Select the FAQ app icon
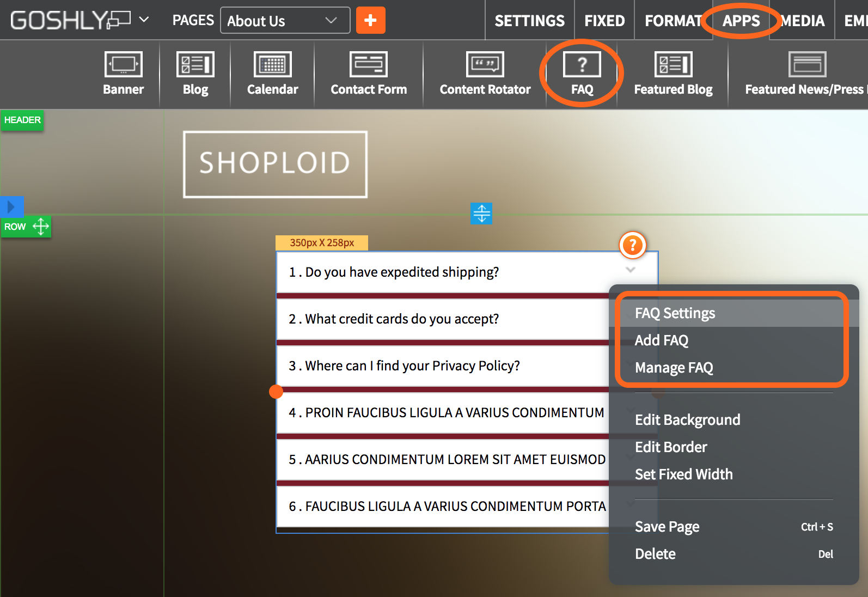 click(582, 74)
